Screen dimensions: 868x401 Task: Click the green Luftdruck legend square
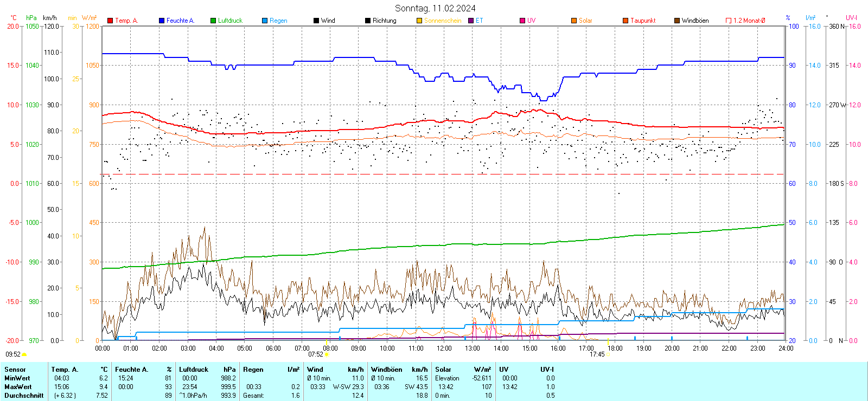(x=213, y=21)
